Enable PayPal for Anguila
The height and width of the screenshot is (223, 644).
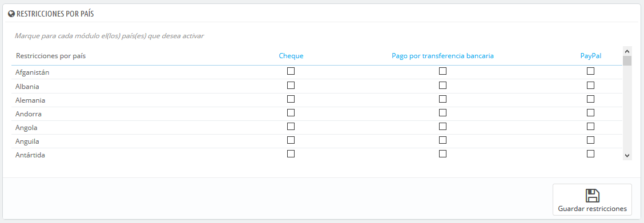[x=590, y=140]
